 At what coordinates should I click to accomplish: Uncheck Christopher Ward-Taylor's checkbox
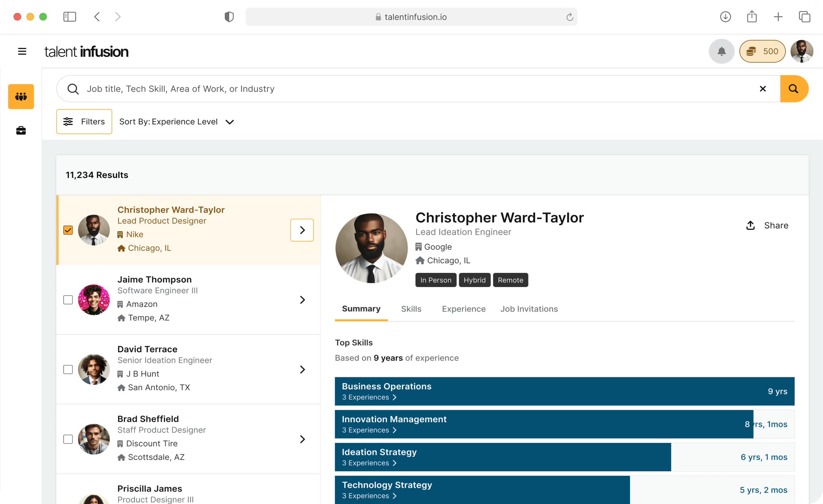[68, 230]
